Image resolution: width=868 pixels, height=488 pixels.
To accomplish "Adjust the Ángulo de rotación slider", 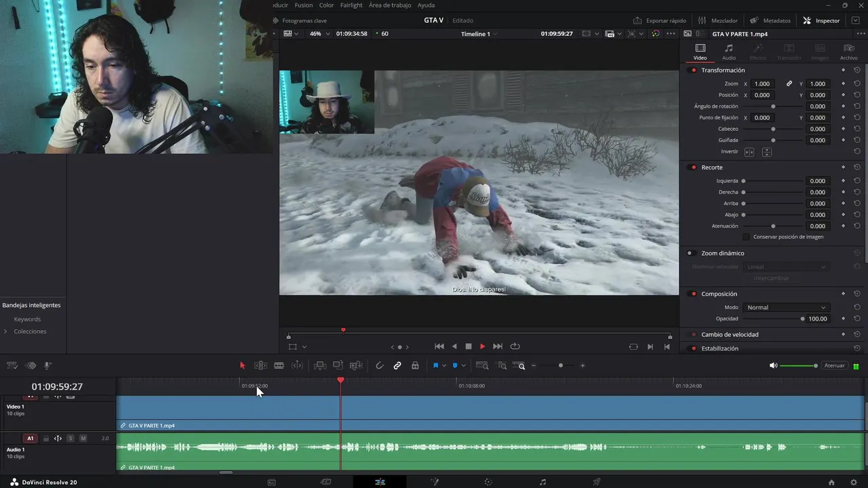I will coord(773,106).
